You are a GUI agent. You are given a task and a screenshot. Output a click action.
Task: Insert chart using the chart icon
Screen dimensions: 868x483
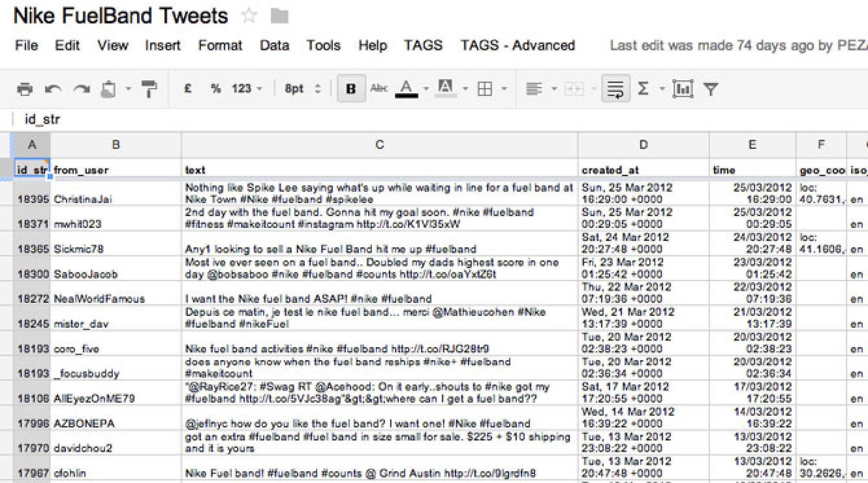(682, 89)
